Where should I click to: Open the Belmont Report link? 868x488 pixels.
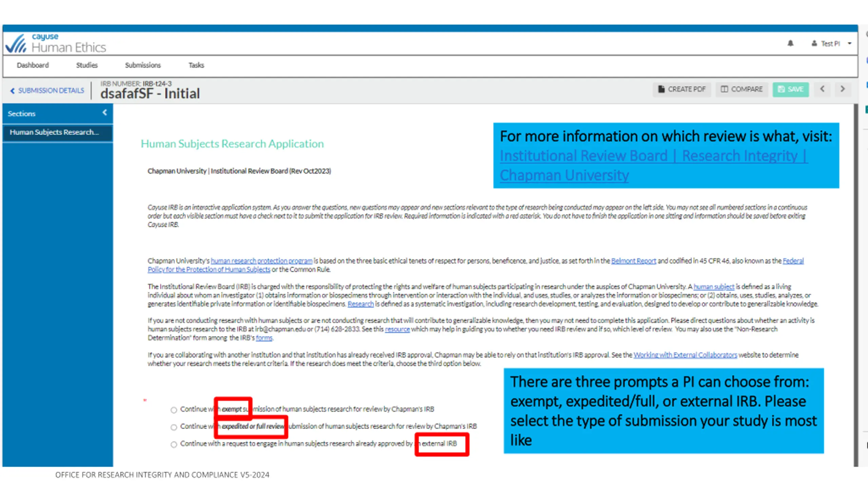point(633,261)
